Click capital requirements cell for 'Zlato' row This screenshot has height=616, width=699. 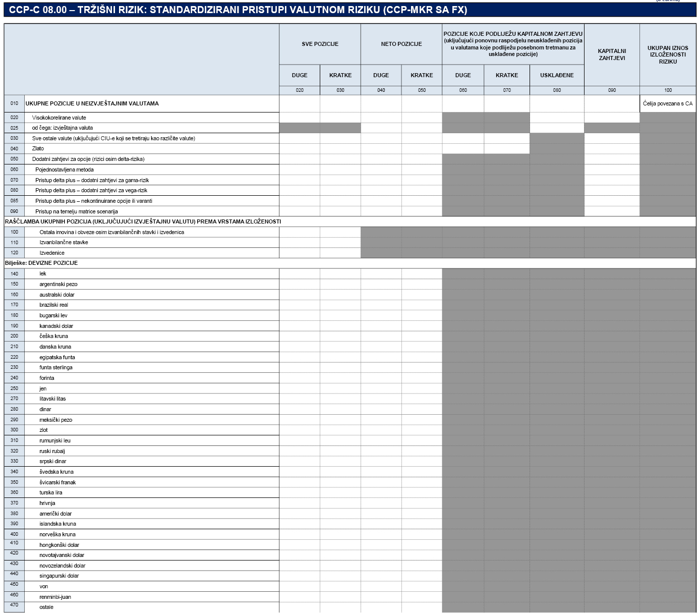(612, 148)
